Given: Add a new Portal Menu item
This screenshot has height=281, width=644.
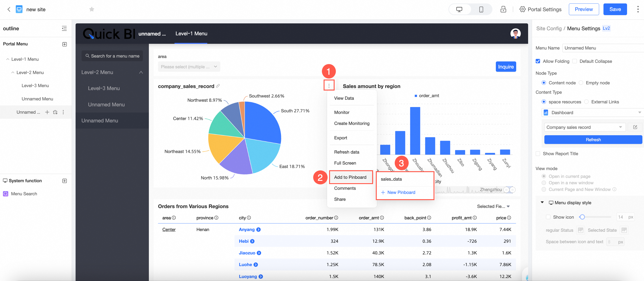Looking at the screenshot, I should (65, 44).
